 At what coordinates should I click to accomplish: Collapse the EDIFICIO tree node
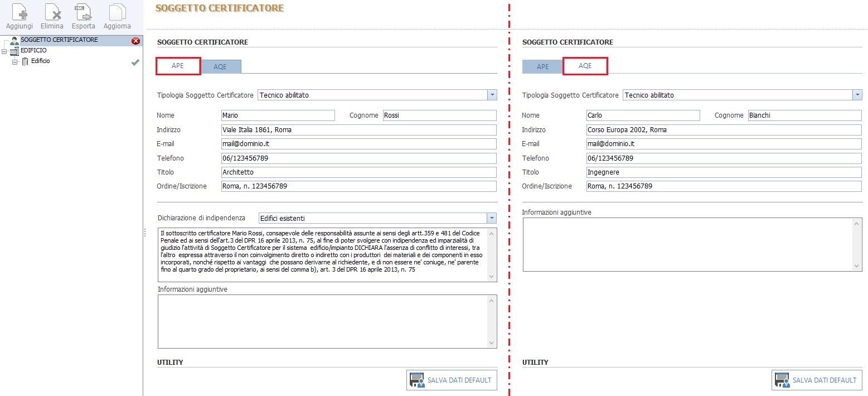click(x=4, y=51)
